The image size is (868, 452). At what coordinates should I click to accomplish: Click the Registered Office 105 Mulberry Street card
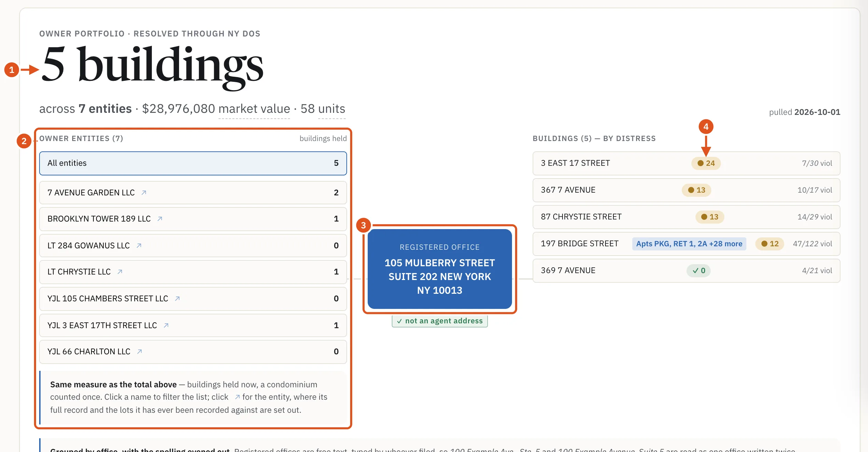coord(439,269)
